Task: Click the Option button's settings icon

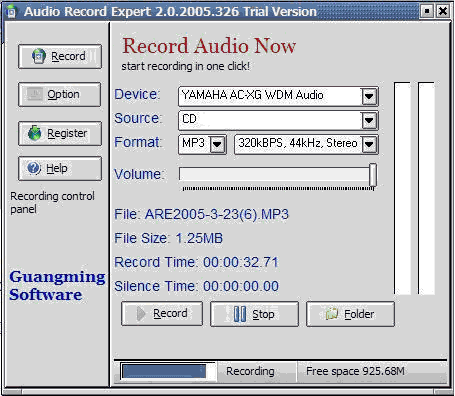Action: [35, 94]
